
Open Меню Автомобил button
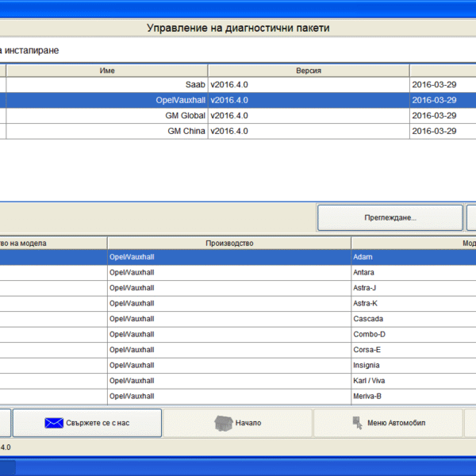(x=388, y=423)
